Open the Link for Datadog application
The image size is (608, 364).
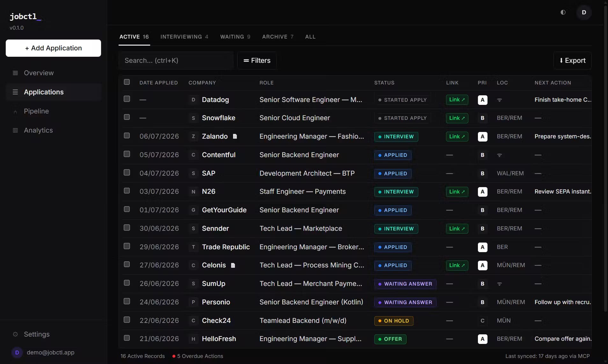pos(457,100)
